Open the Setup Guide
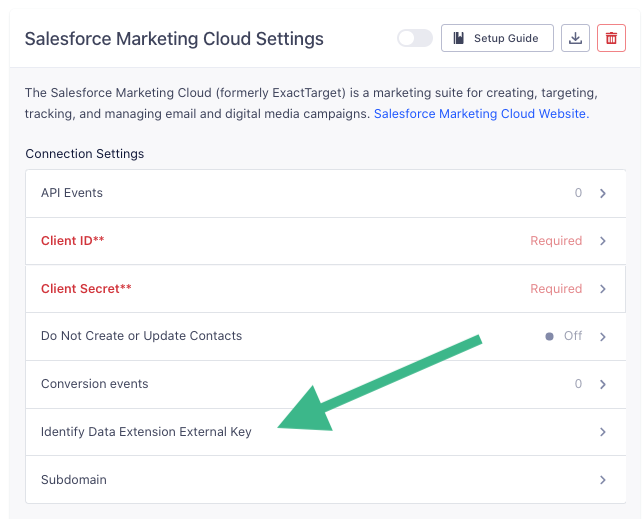 [496, 39]
